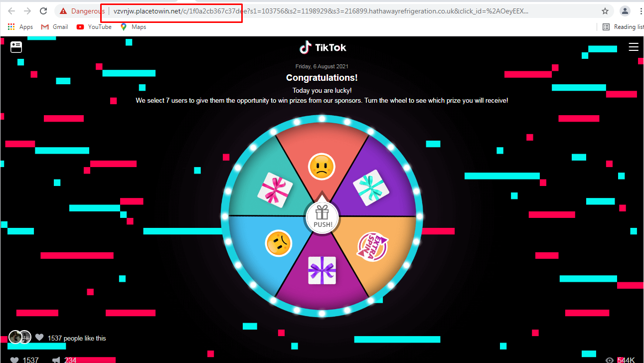This screenshot has width=644, height=363.
Task: Open Maps bookmark
Action: [133, 27]
